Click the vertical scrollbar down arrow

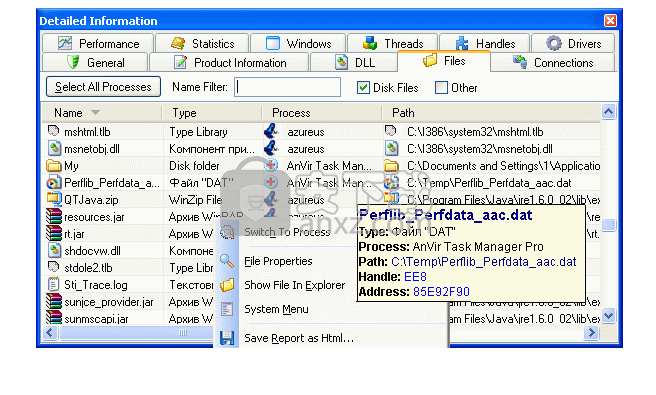tap(608, 315)
